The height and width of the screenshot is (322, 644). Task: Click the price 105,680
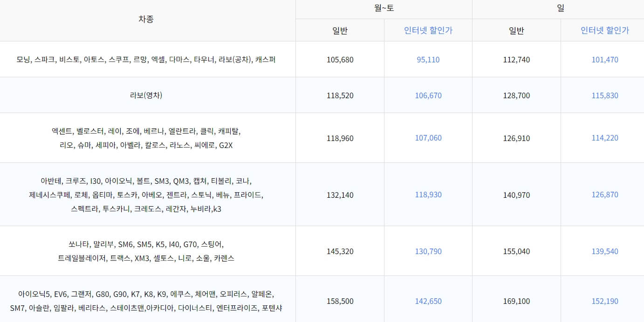[340, 60]
